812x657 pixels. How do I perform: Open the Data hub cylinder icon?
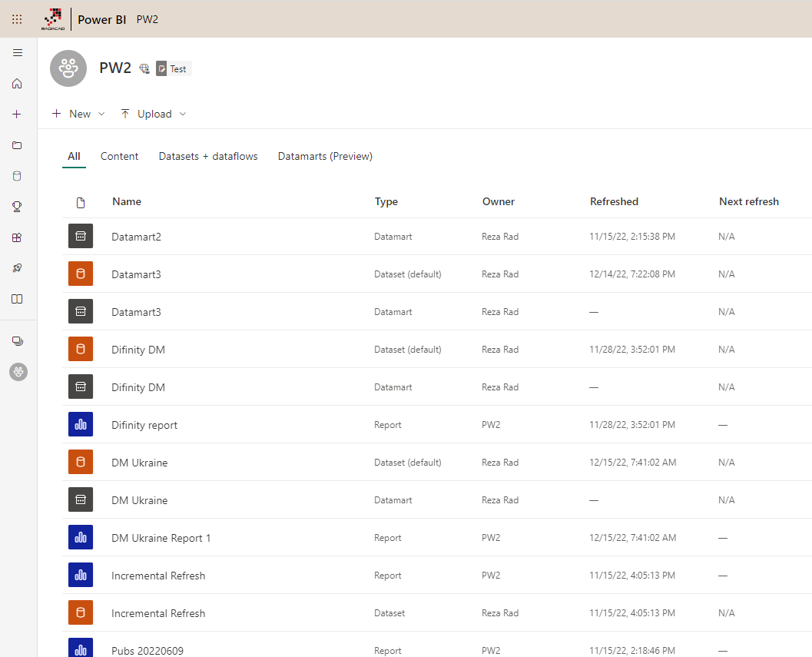(18, 176)
